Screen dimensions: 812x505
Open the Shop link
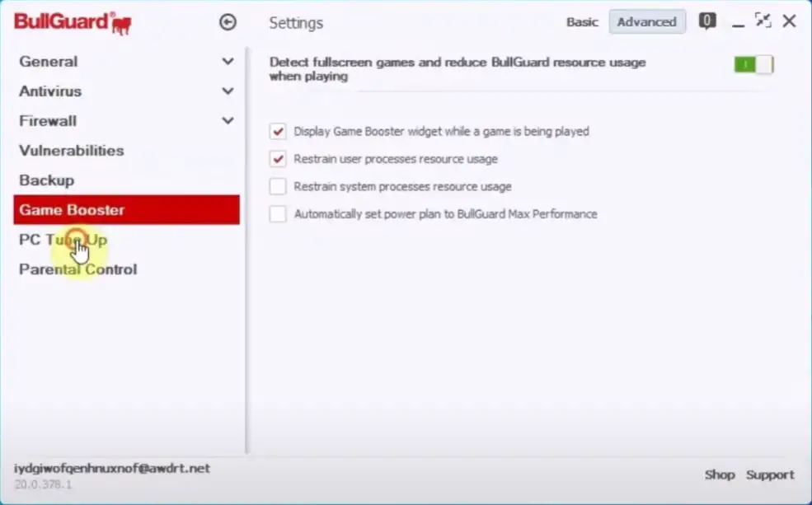(x=719, y=475)
